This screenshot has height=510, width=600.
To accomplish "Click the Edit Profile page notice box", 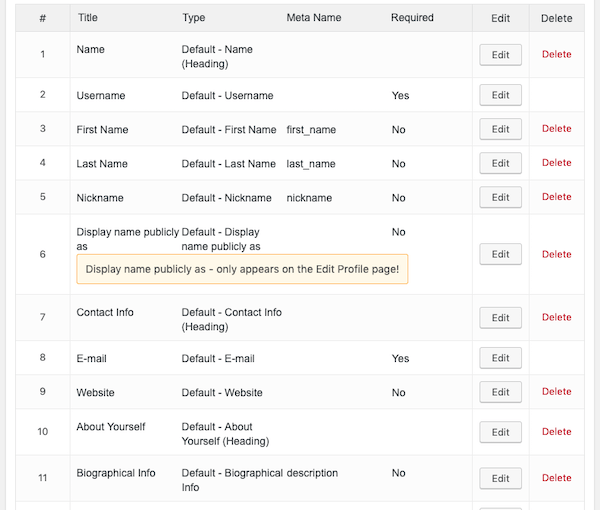I will 242,269.
